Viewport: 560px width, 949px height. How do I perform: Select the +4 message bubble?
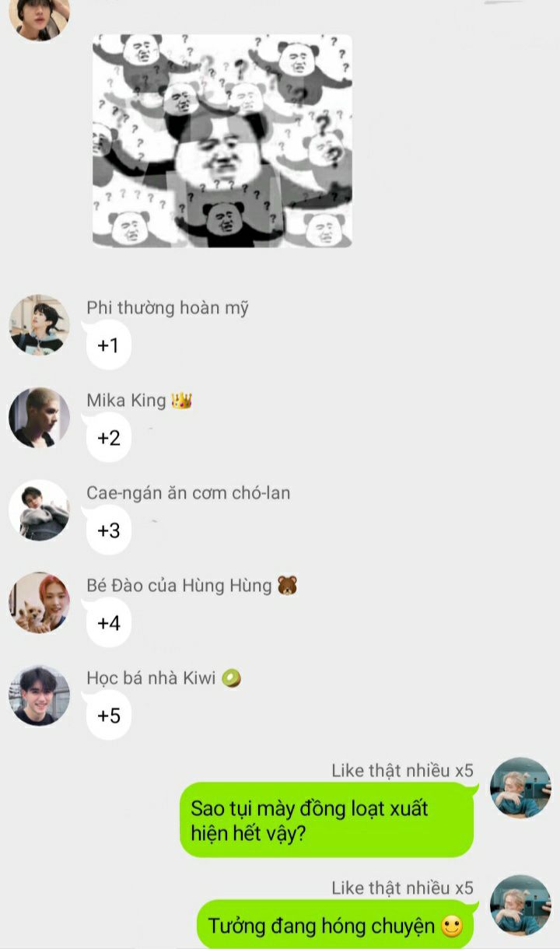pyautogui.click(x=108, y=623)
